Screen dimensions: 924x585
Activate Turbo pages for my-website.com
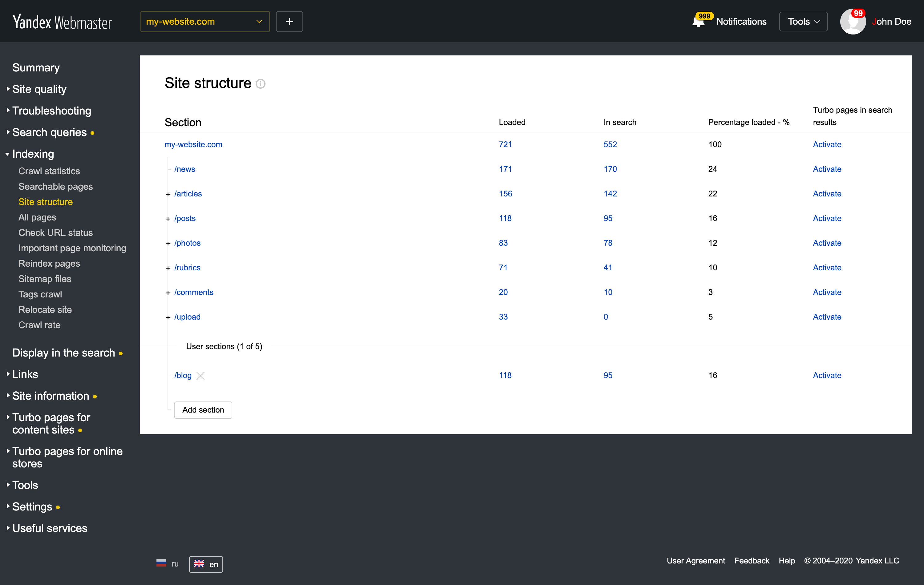point(827,144)
